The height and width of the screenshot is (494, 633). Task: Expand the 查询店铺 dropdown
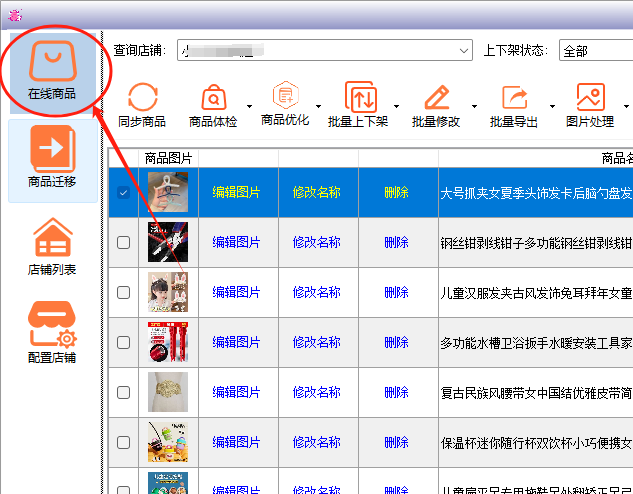464,50
